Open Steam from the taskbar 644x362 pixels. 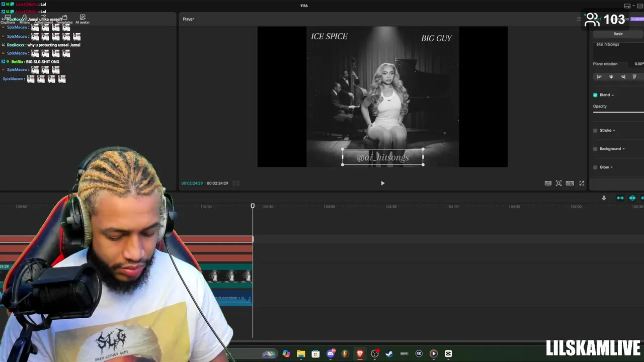tap(389, 354)
